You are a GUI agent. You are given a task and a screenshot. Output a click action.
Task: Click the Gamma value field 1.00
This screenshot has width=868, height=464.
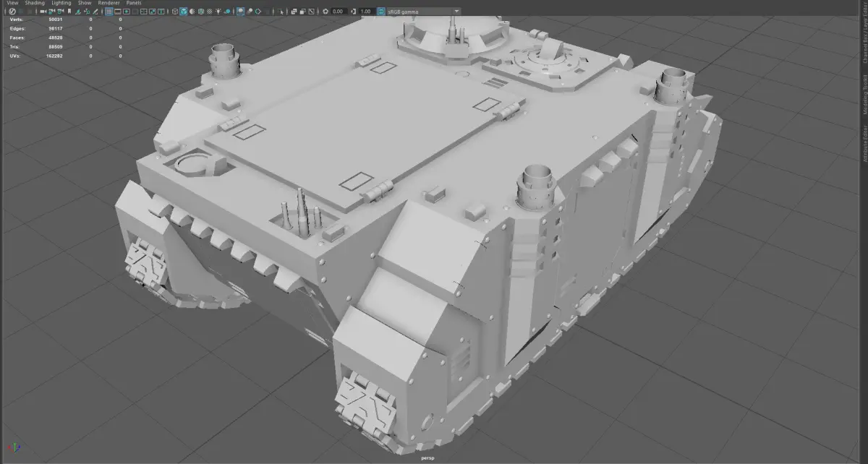coord(367,12)
